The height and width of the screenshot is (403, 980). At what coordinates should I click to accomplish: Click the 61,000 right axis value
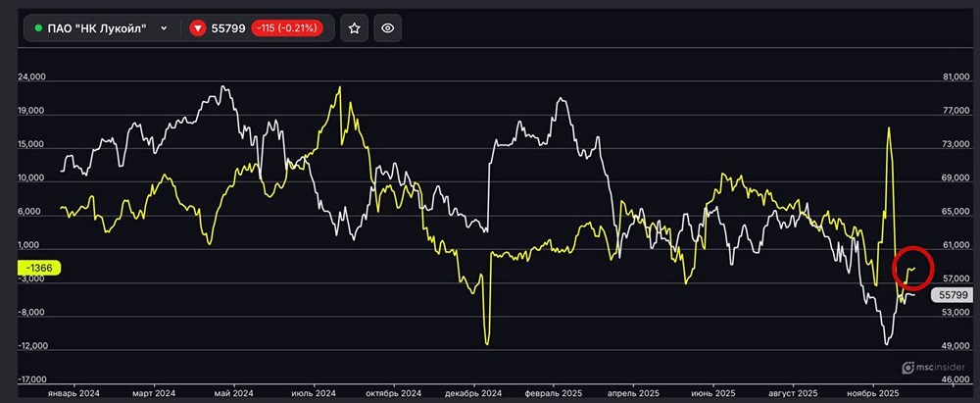point(955,246)
